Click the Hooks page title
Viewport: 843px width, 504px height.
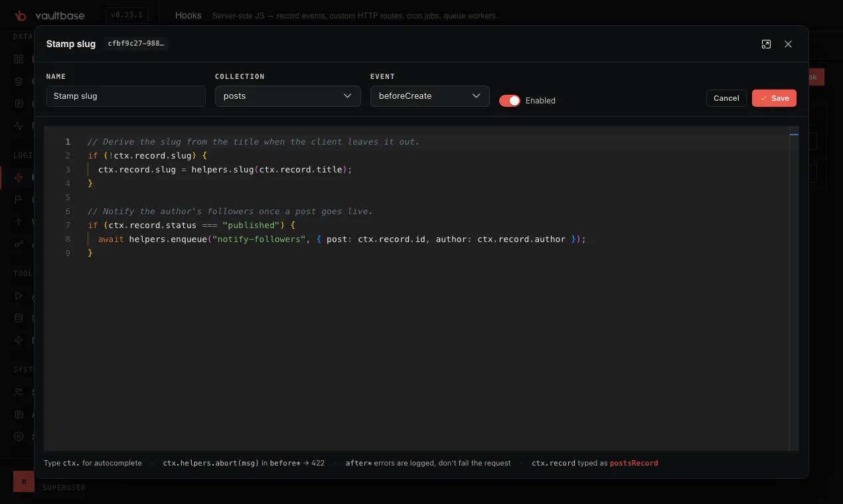tap(189, 15)
